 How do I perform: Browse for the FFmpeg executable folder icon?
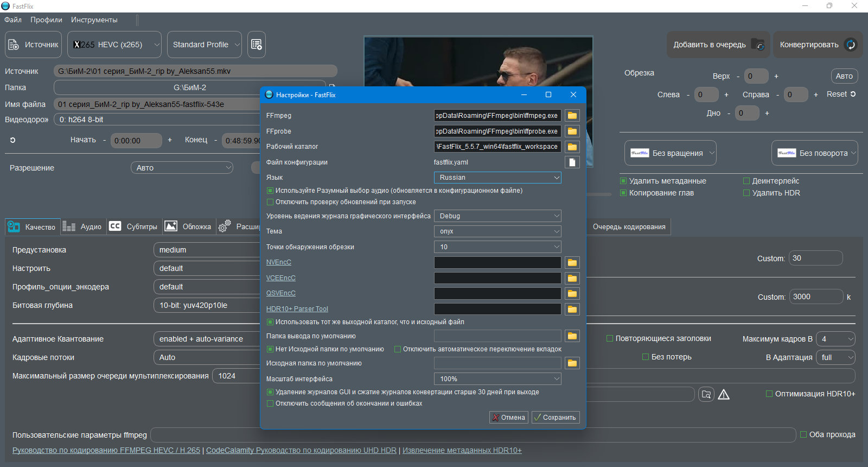572,116
